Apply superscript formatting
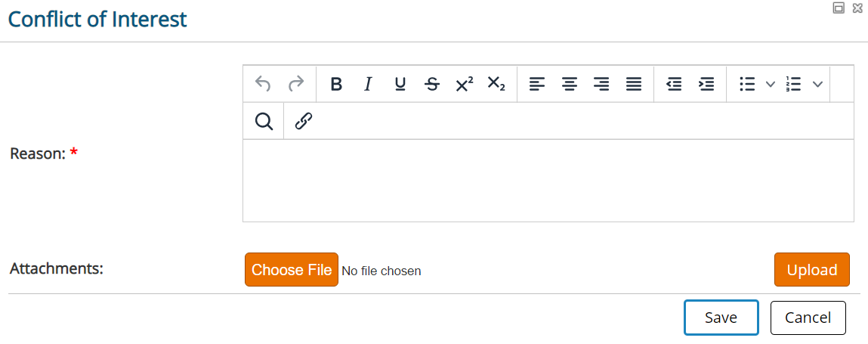 [465, 84]
